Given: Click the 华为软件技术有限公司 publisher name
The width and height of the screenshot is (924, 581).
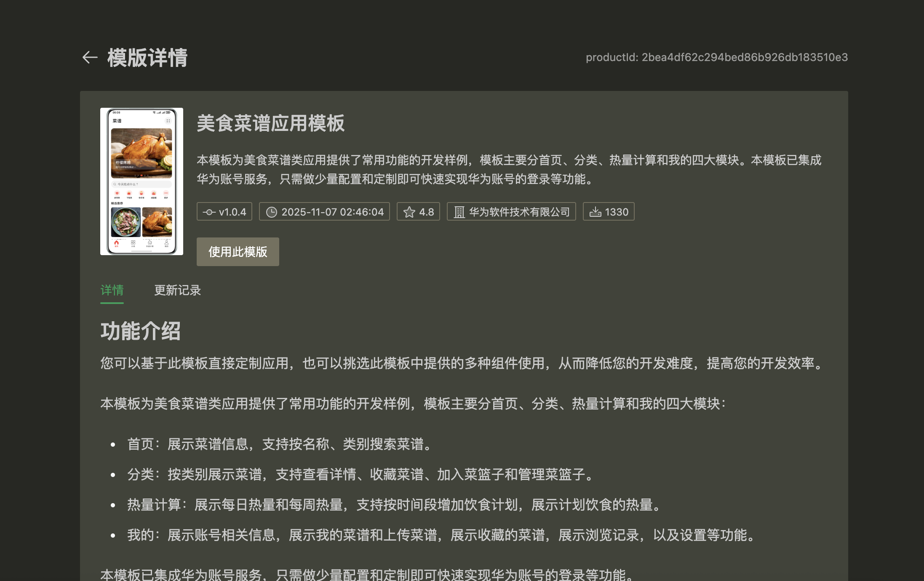Looking at the screenshot, I should click(x=519, y=212).
